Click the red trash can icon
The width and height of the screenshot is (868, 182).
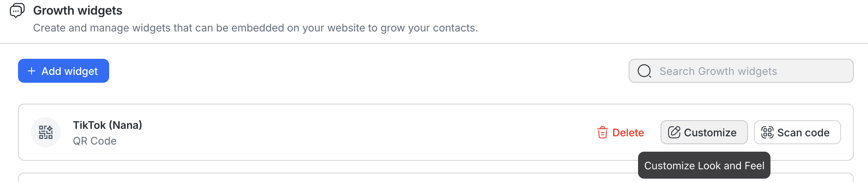click(x=602, y=133)
